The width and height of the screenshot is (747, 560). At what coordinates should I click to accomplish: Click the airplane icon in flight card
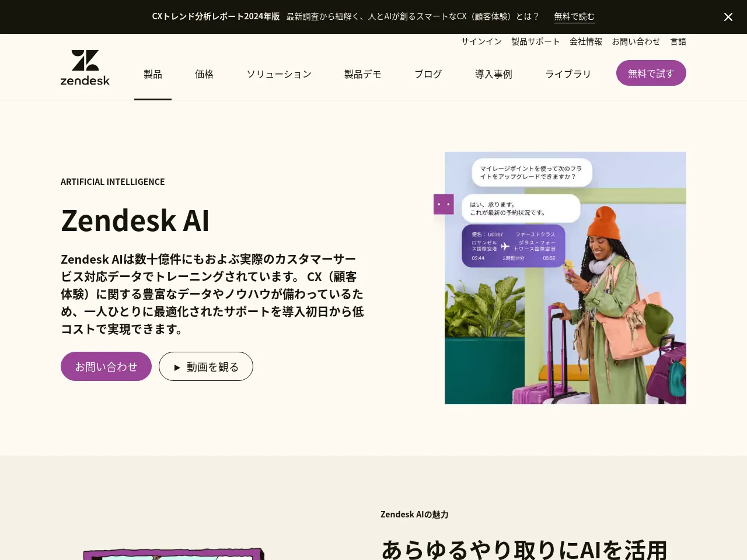point(505,246)
